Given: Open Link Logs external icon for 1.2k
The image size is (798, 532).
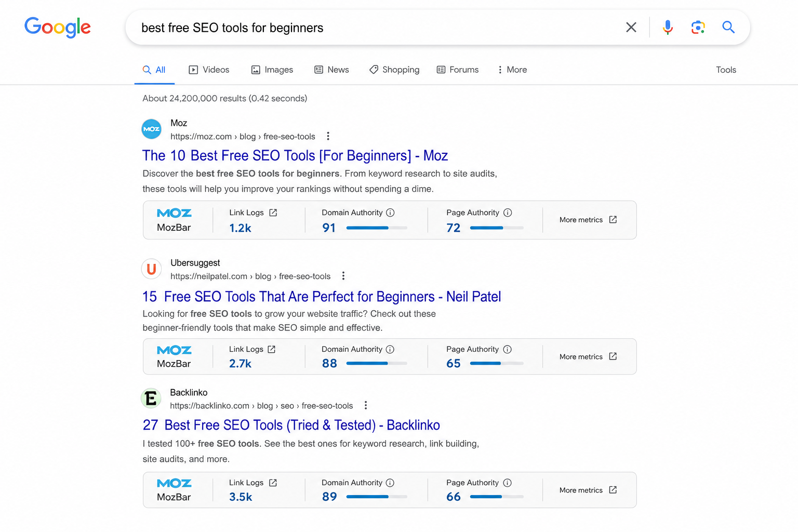Looking at the screenshot, I should (x=273, y=212).
